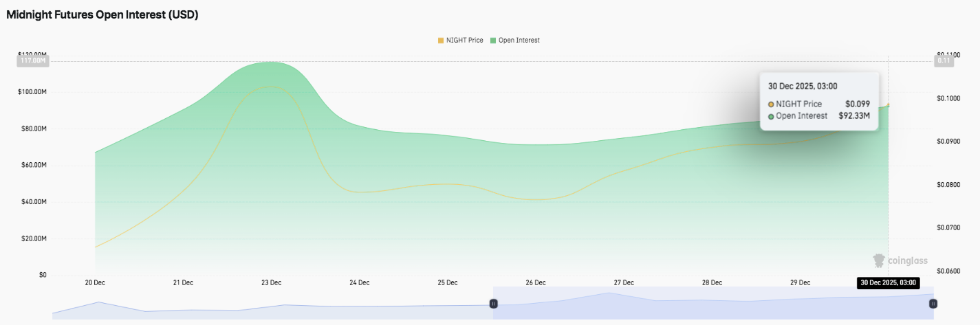Click the 30 Dec 2025, 03:00 crosshair label
The width and height of the screenshot is (980, 325).
pyautogui.click(x=888, y=282)
